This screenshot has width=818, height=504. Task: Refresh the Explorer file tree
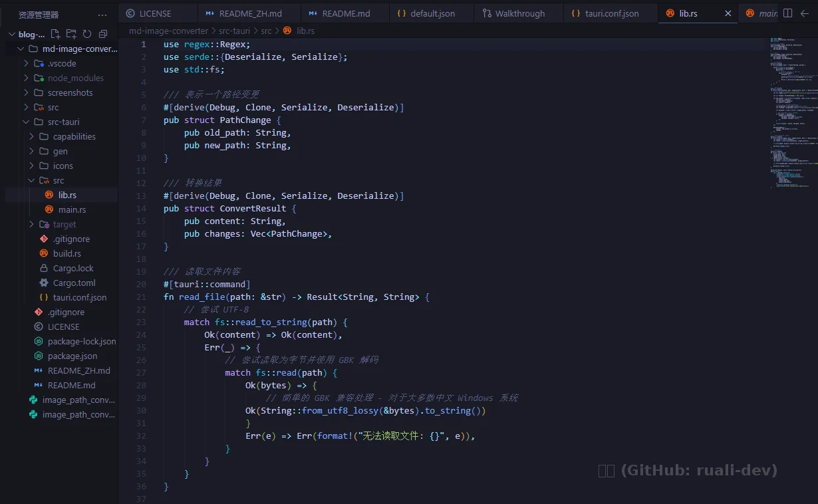click(87, 33)
